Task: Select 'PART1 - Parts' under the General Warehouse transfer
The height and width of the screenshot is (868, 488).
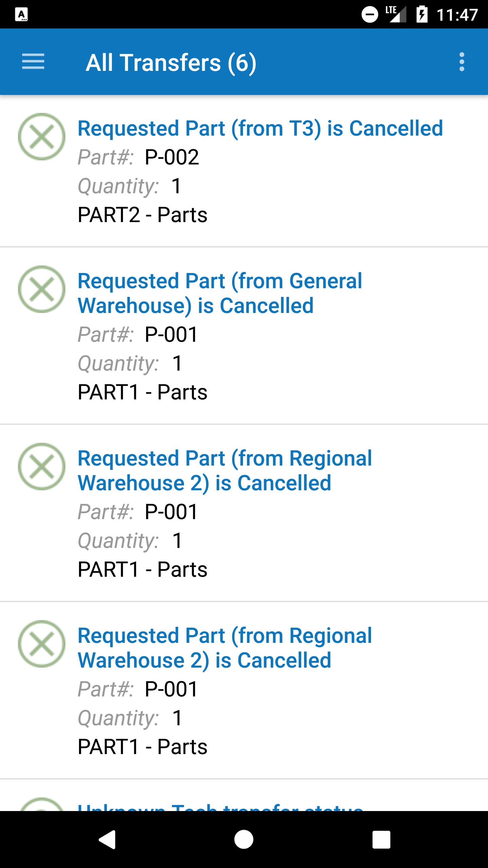Action: pyautogui.click(x=142, y=392)
